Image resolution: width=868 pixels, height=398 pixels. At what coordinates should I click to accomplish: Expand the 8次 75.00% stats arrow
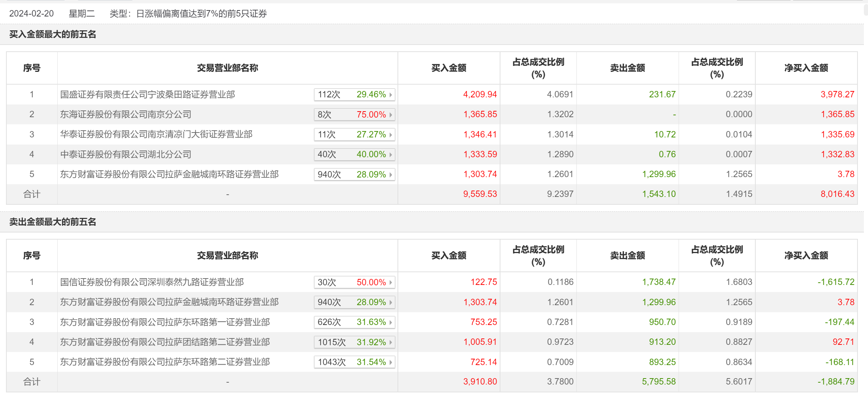click(390, 115)
